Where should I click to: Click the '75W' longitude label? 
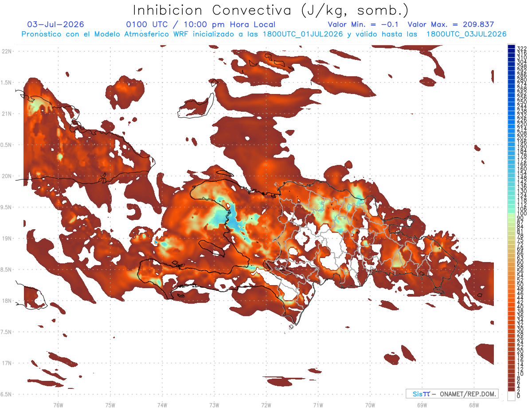tap(110, 405)
